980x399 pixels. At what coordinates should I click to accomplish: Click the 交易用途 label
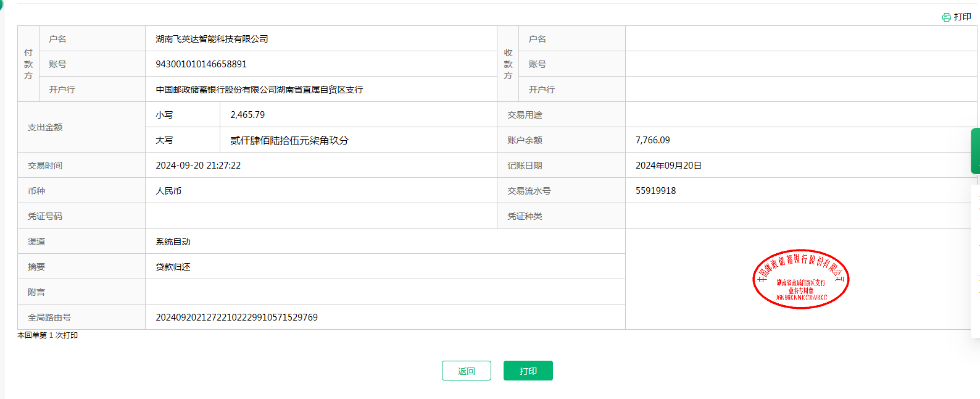[525, 115]
